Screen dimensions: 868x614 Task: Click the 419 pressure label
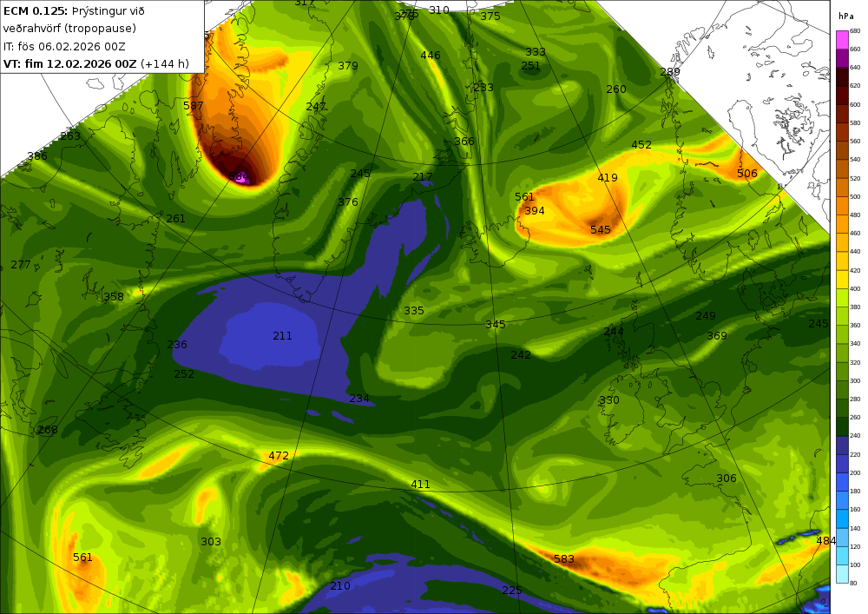pos(608,178)
